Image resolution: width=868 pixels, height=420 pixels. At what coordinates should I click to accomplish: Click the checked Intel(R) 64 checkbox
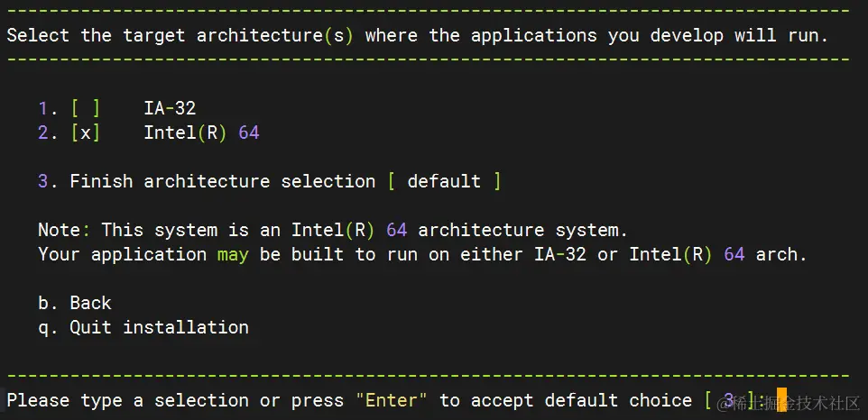coord(86,132)
